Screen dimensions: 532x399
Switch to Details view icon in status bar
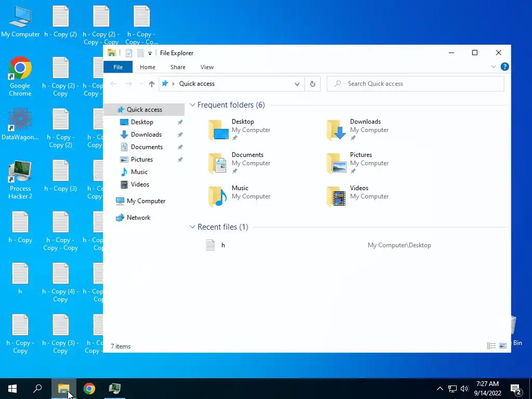[x=491, y=345]
